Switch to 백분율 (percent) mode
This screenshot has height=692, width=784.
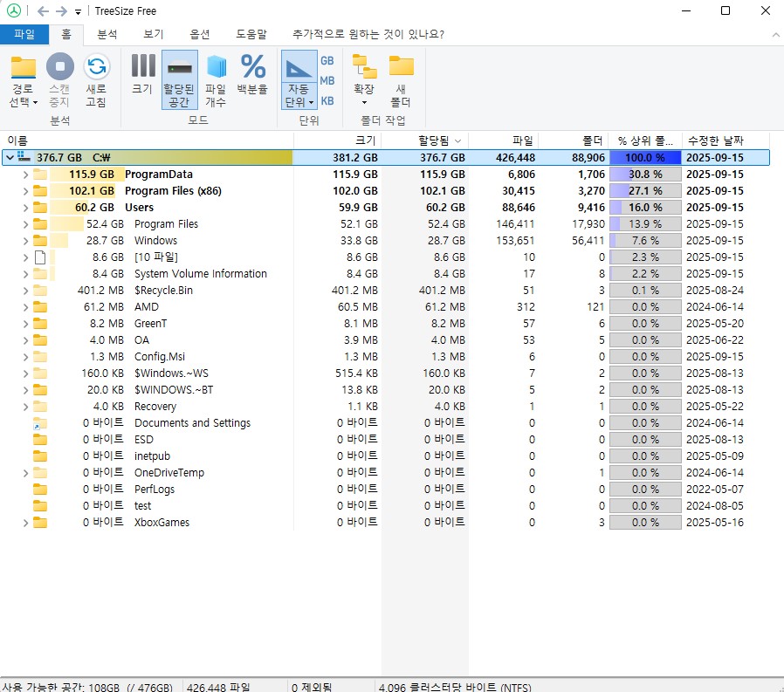pyautogui.click(x=252, y=74)
